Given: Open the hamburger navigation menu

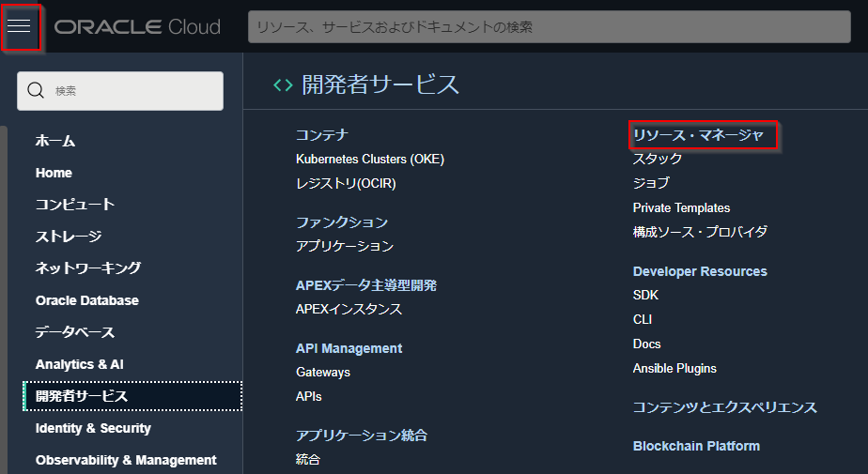Looking at the screenshot, I should (x=20, y=26).
